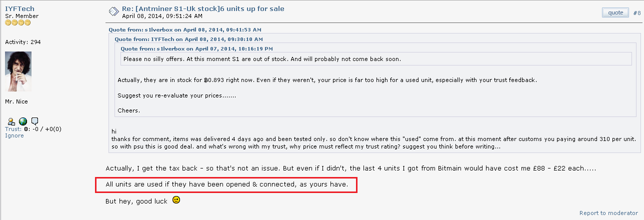Image resolution: width=644 pixels, height=220 pixels.
Task: Click the 'Report to moderator' link
Action: 608,213
